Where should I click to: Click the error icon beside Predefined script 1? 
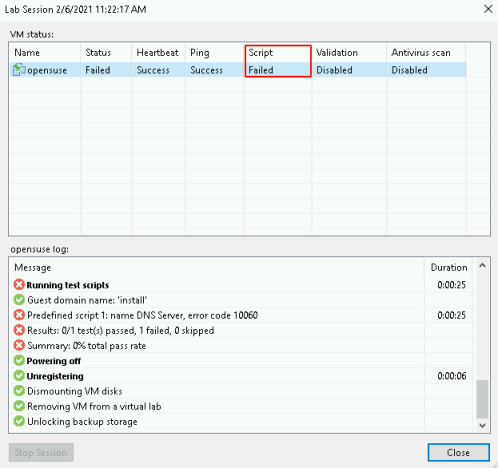point(19,315)
